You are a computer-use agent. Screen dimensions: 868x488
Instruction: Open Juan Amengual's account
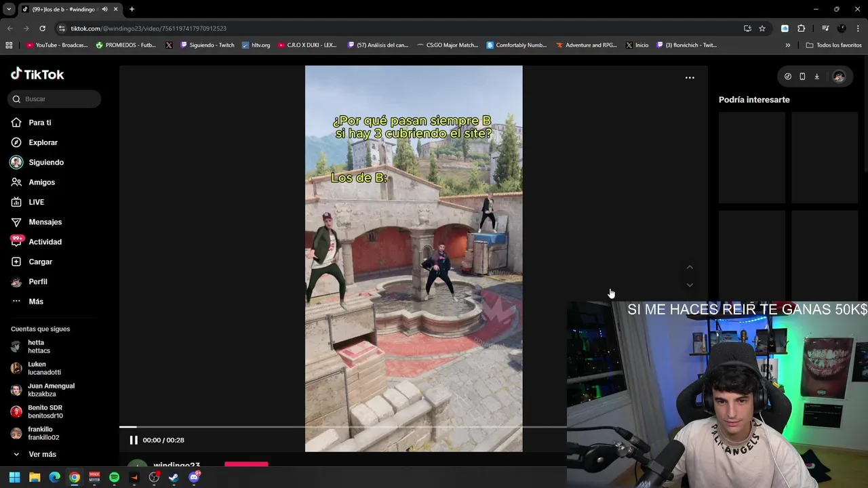tap(42, 390)
